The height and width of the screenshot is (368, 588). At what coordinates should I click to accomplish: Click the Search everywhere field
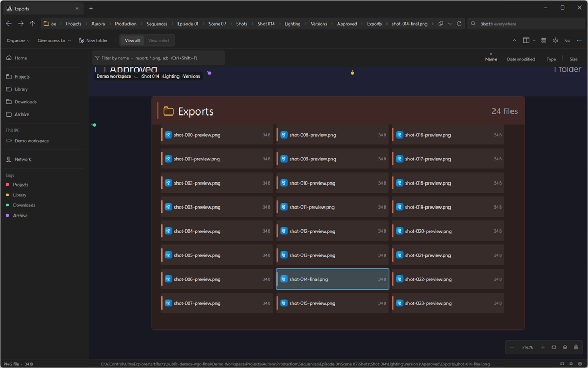tap(526, 24)
